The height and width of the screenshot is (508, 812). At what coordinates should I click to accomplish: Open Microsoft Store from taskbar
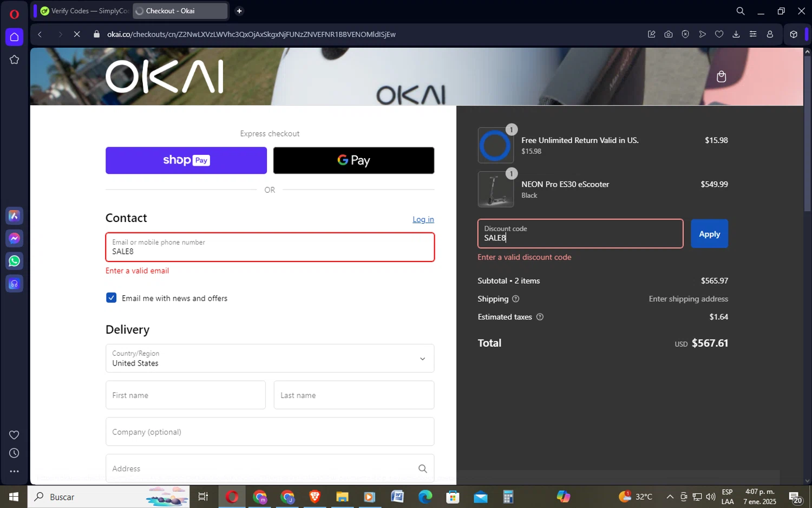click(453, 497)
